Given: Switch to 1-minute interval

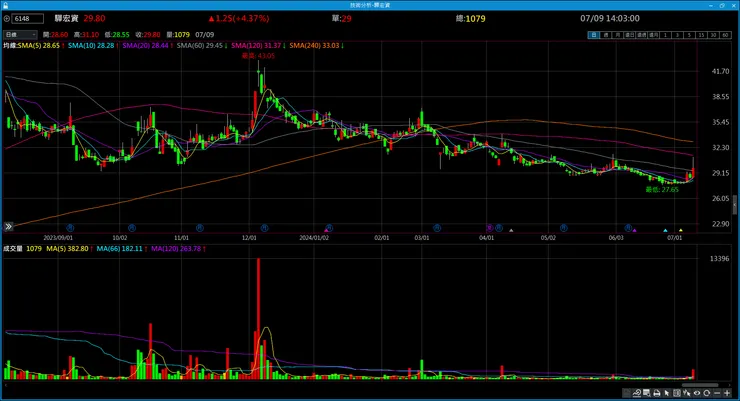Looking at the screenshot, I should 666,35.
